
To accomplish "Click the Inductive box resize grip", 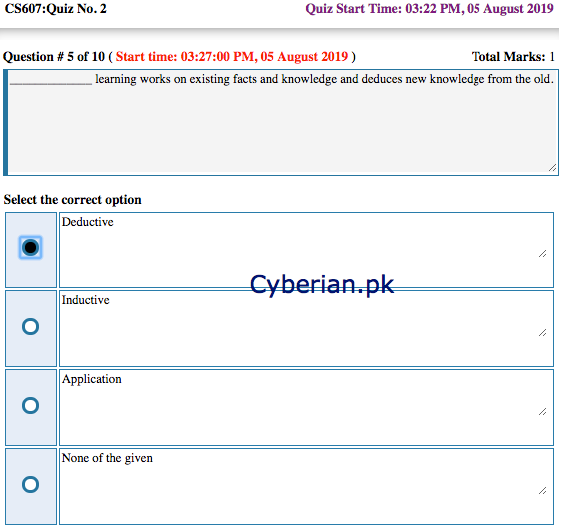I will click(x=542, y=333).
